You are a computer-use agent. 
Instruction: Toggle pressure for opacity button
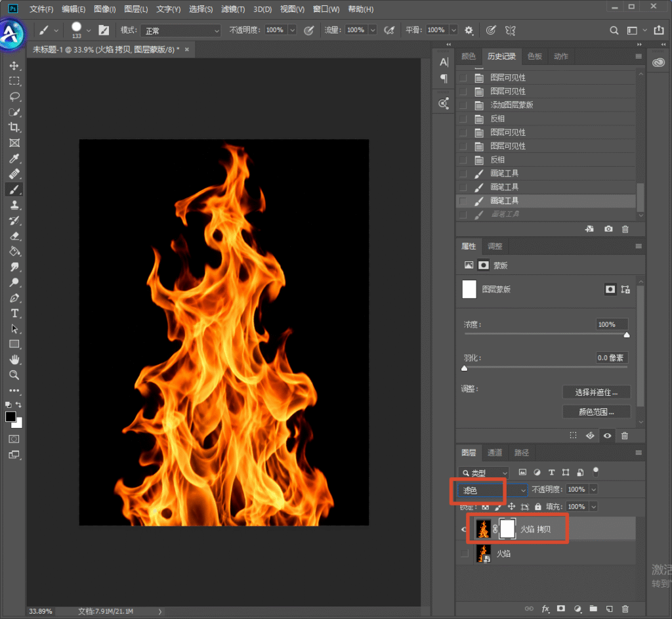(x=308, y=30)
